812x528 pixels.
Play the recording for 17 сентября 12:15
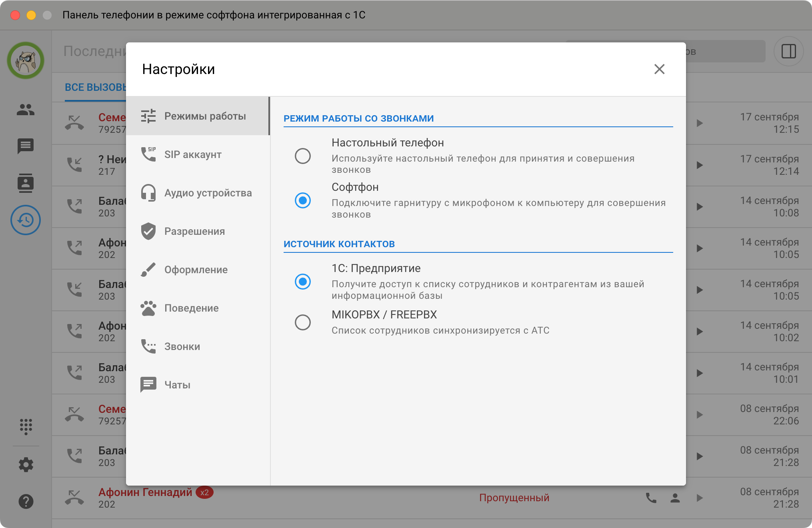(700, 123)
